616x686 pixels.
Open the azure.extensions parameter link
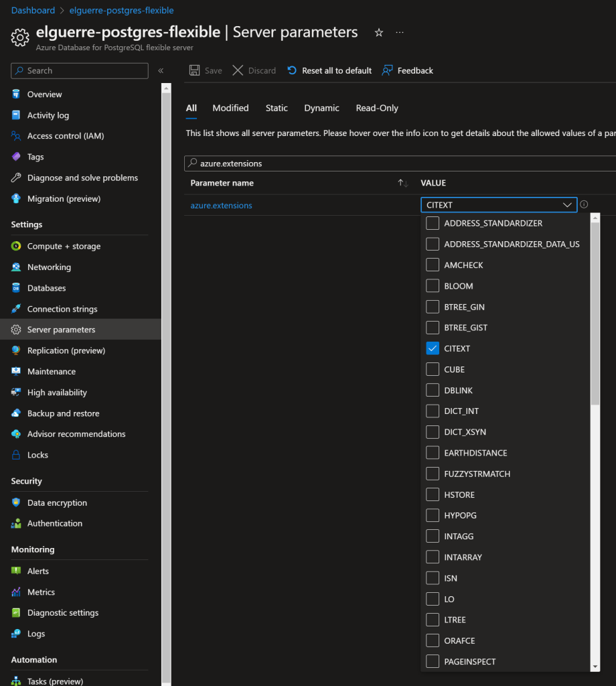coord(221,206)
